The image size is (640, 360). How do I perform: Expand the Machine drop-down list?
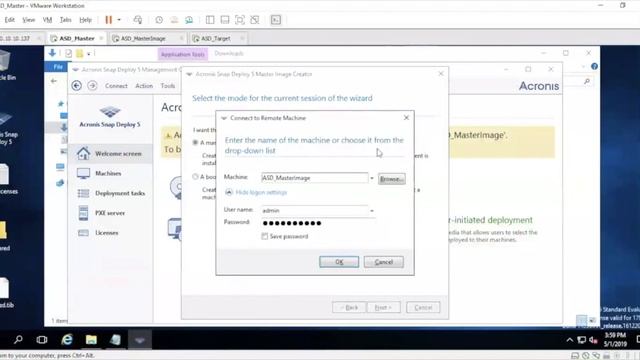pyautogui.click(x=372, y=178)
